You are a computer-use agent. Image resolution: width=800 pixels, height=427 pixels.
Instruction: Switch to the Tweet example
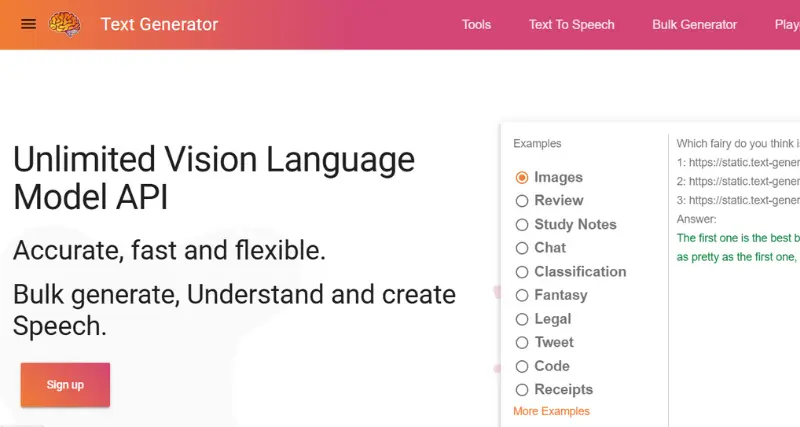522,343
